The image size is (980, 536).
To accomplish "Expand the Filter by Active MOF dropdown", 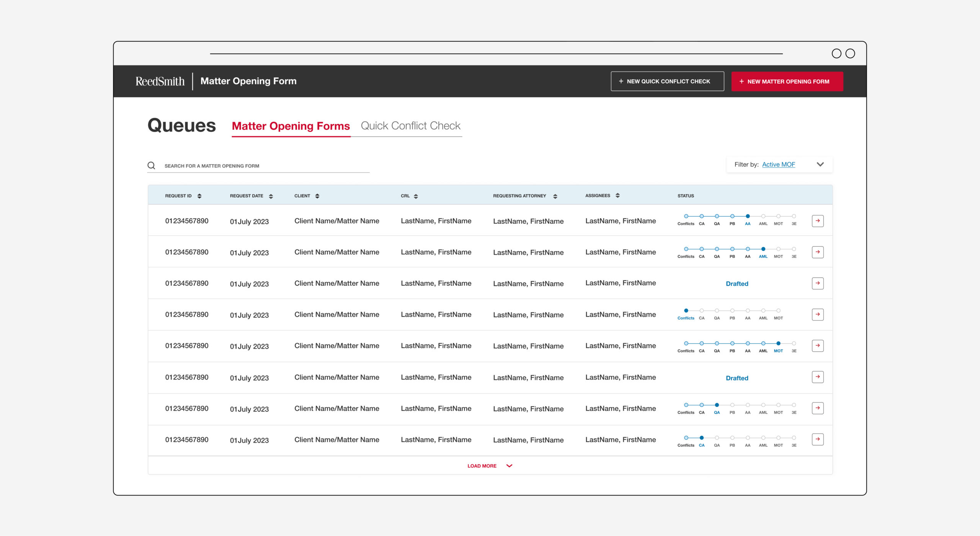I will pos(821,165).
